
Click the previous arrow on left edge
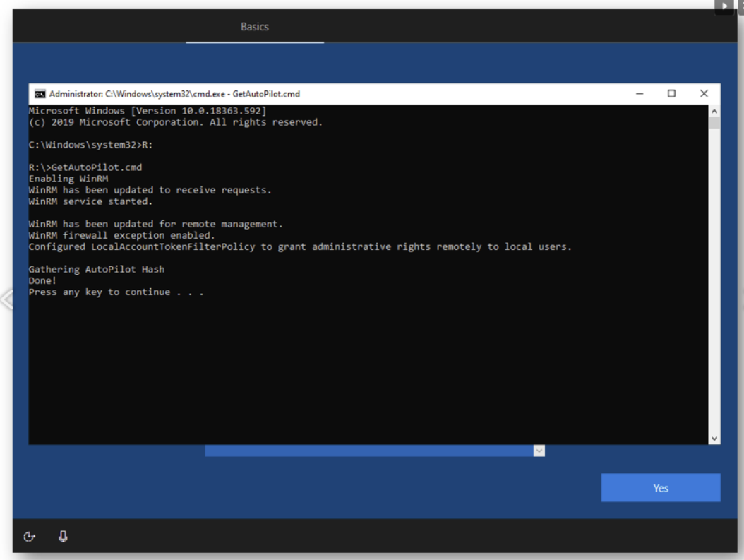(6, 300)
